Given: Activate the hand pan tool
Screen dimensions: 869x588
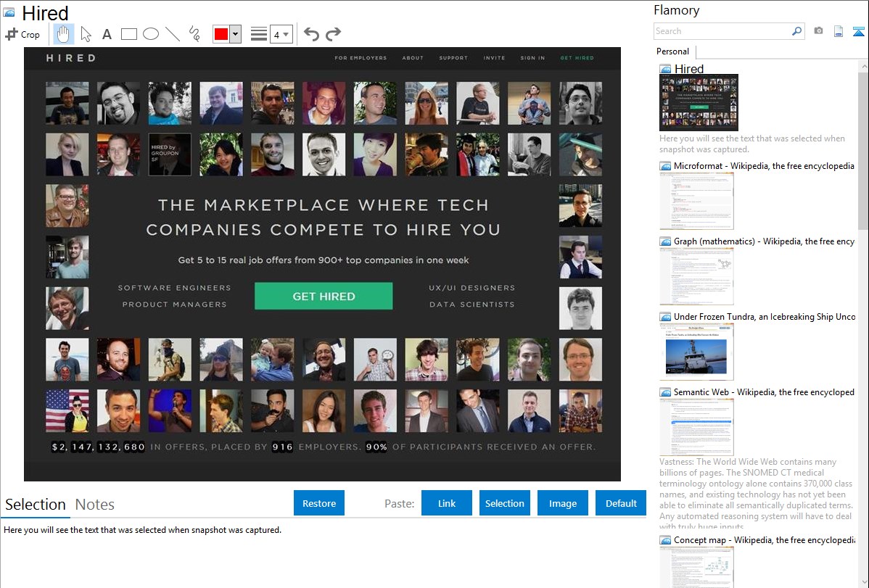Looking at the screenshot, I should click(63, 34).
